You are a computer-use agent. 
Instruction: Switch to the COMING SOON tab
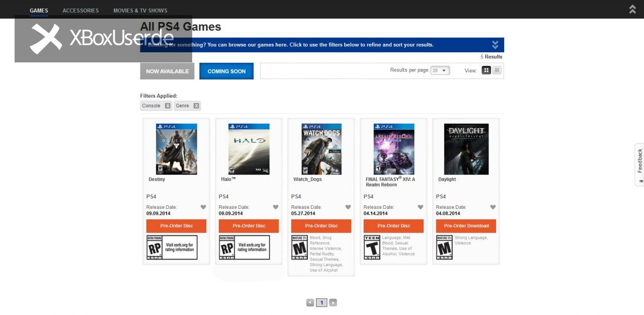pyautogui.click(x=226, y=71)
